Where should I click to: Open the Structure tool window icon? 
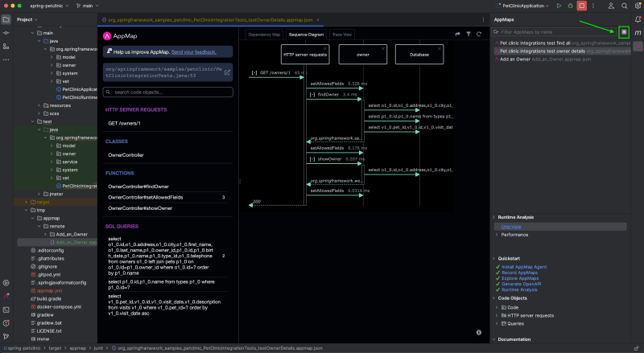click(x=6, y=47)
